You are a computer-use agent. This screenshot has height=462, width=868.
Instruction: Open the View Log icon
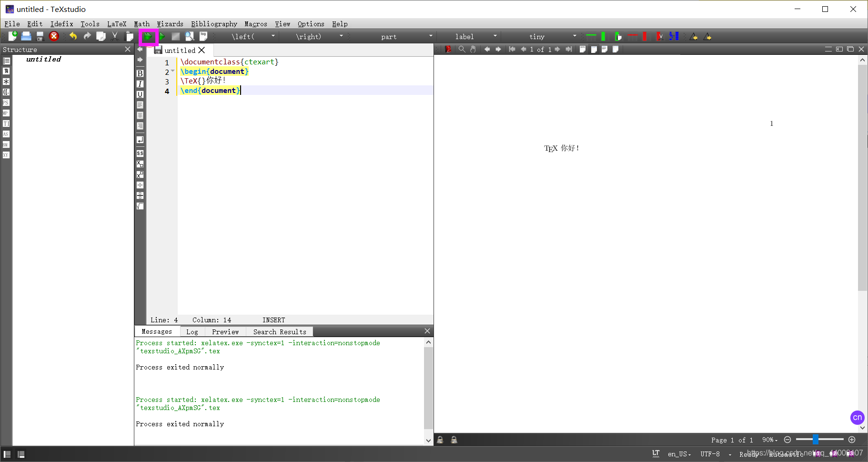tap(203, 36)
